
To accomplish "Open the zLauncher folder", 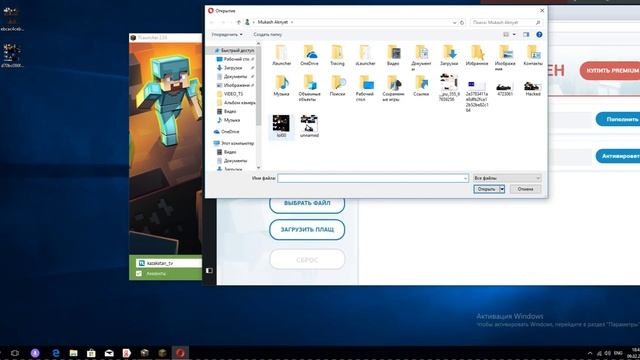I will (x=365, y=56).
